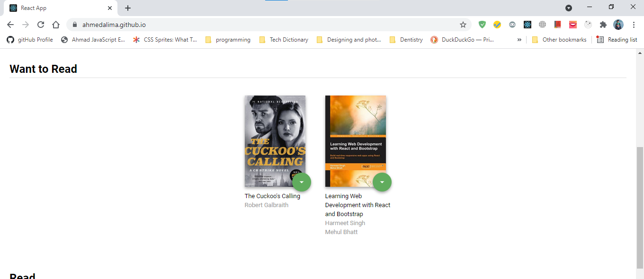Open the tab search dropdown arrow

(x=569, y=8)
